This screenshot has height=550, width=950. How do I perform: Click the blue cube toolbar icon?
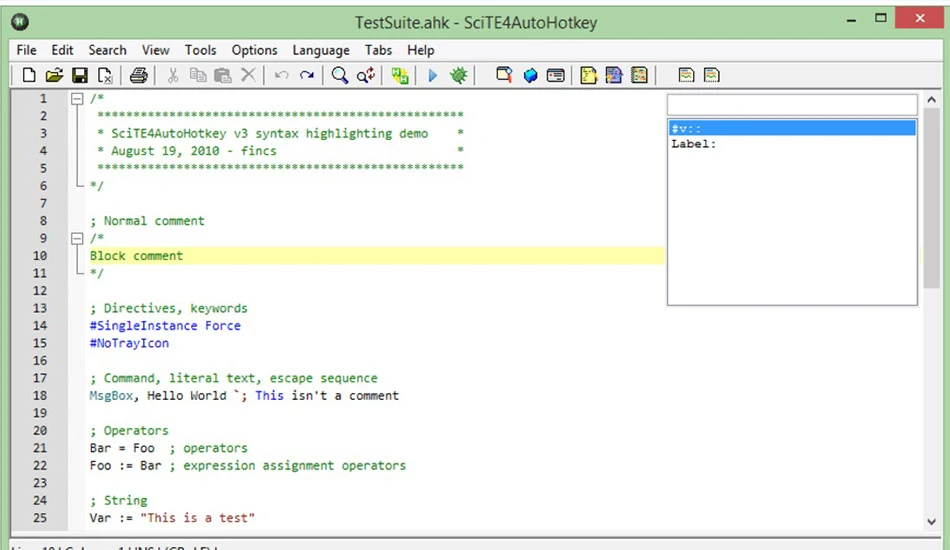click(x=530, y=75)
